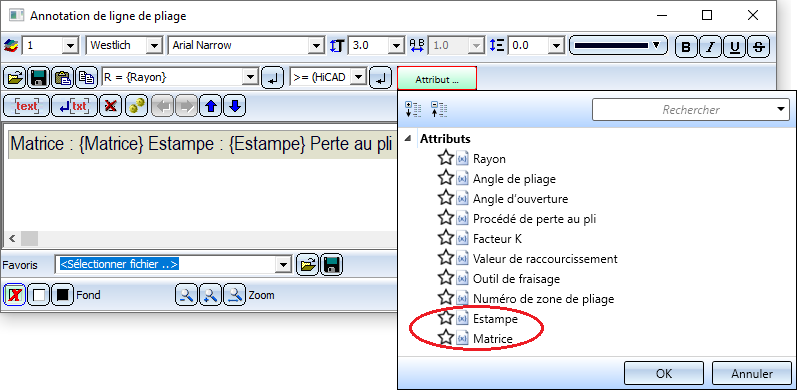Toggle Underline formatting
This screenshot has height=390, width=797.
coord(734,47)
